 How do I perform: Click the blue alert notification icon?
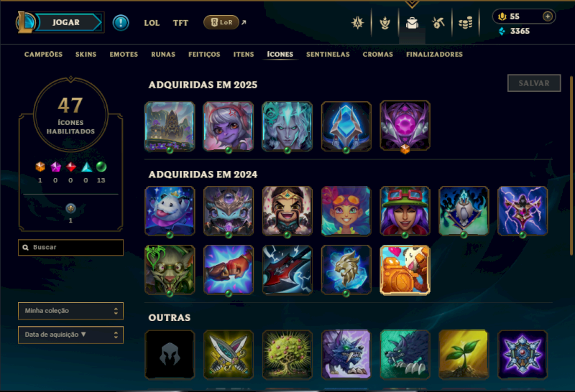pos(121,23)
